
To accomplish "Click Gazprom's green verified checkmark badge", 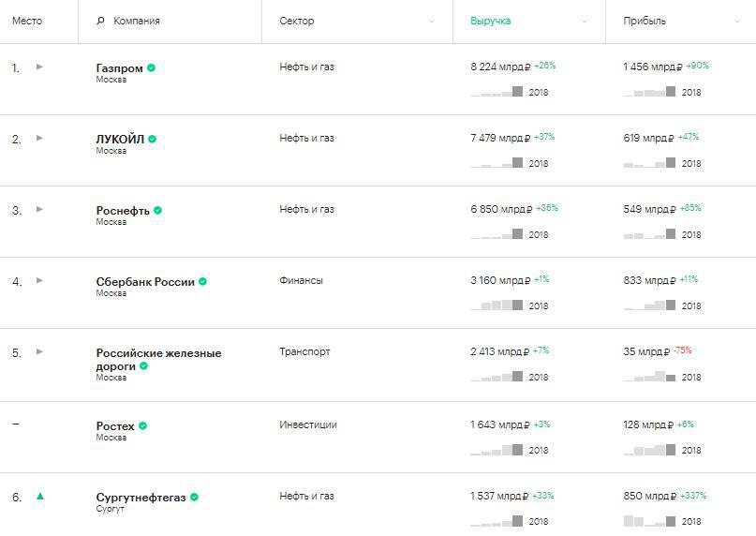I will point(152,68).
